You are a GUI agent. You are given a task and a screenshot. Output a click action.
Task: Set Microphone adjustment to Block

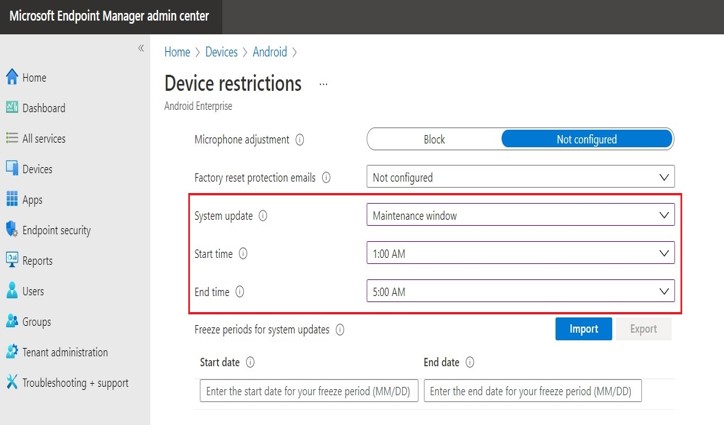[x=434, y=139]
